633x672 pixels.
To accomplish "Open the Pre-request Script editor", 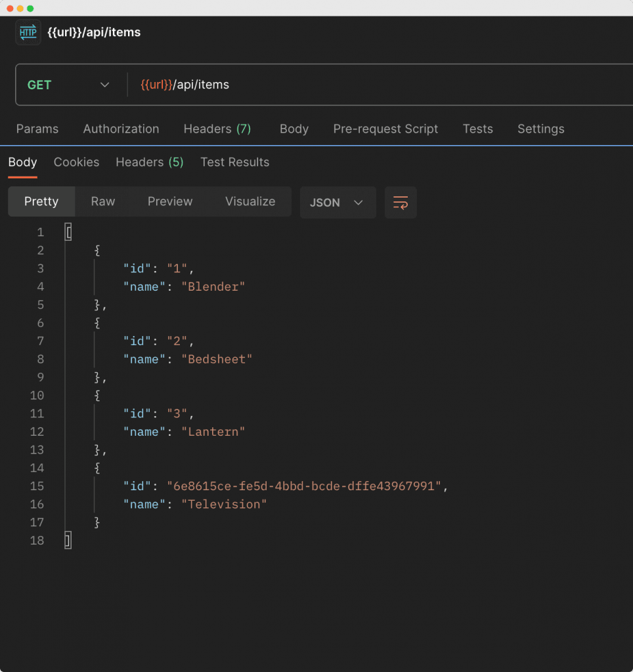I will coord(385,129).
